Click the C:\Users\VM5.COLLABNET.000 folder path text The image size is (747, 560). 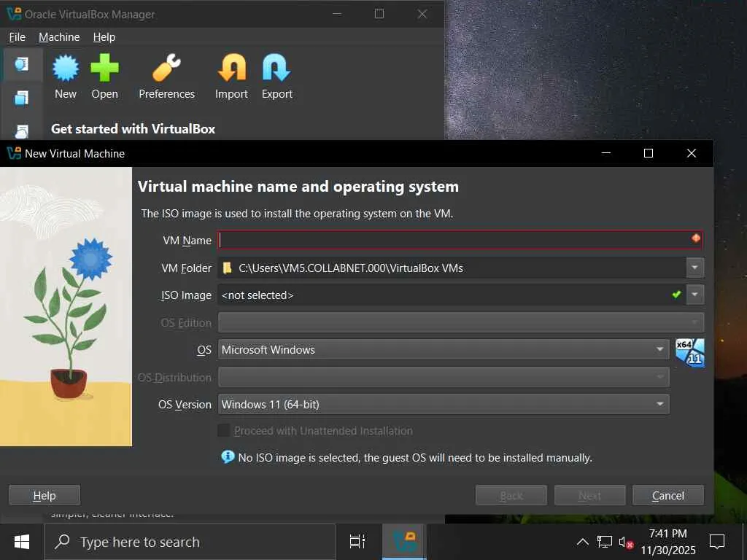coord(351,268)
